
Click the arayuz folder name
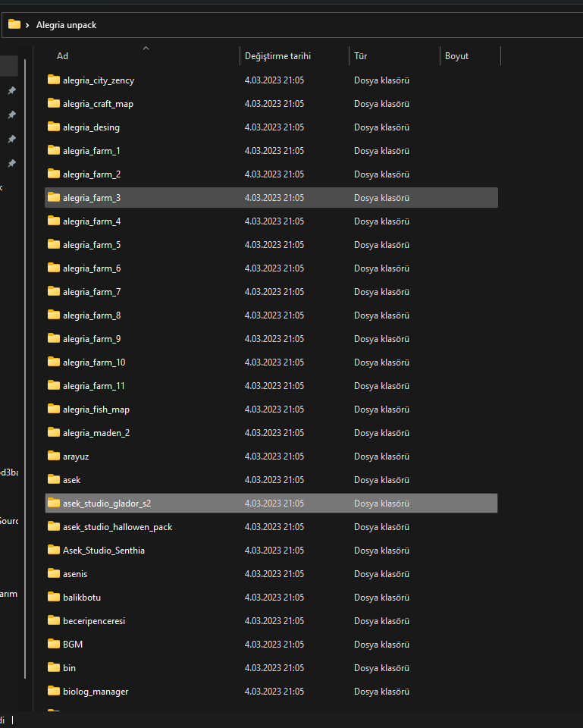tap(76, 457)
